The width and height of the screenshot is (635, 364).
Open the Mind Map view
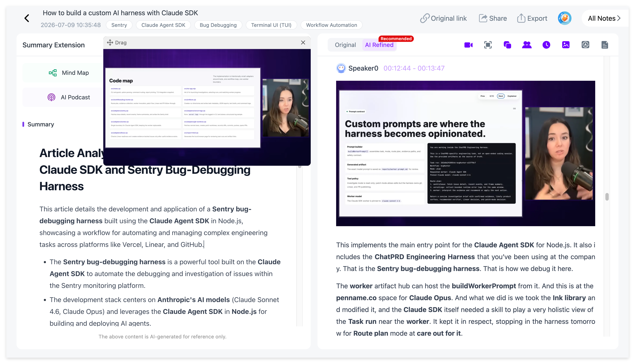[69, 73]
